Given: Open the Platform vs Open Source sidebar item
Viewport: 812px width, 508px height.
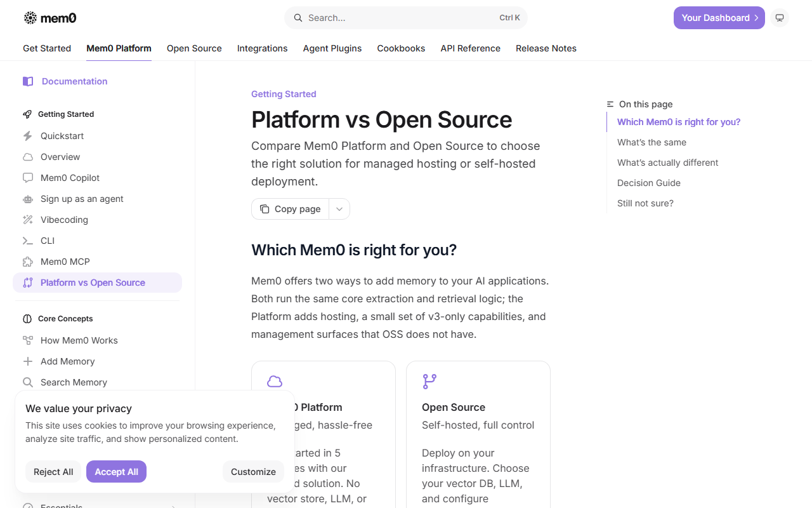Looking at the screenshot, I should tap(97, 283).
